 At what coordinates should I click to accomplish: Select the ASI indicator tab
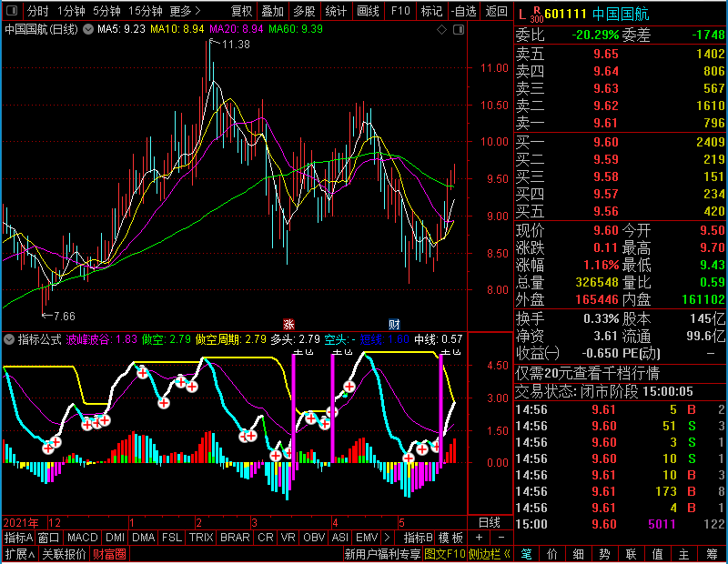(x=340, y=538)
